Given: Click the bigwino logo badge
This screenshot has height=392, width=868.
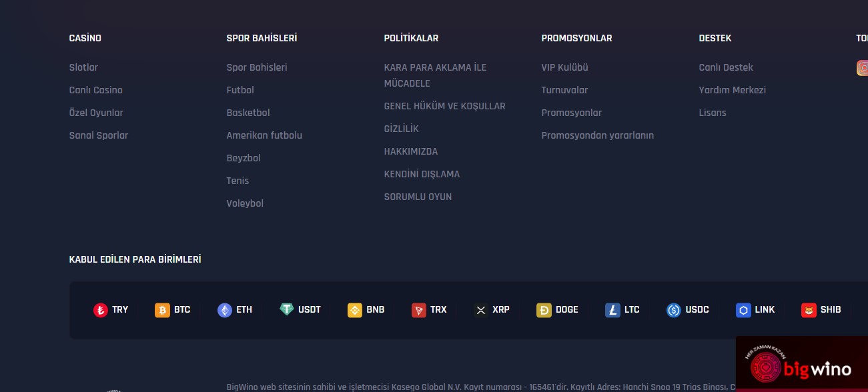Looking at the screenshot, I should click(x=801, y=367).
